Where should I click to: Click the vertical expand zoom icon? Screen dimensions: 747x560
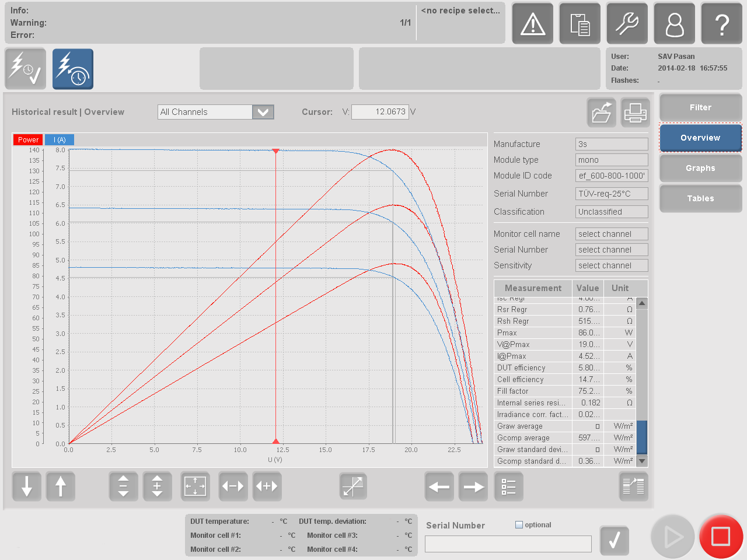pyautogui.click(x=158, y=486)
